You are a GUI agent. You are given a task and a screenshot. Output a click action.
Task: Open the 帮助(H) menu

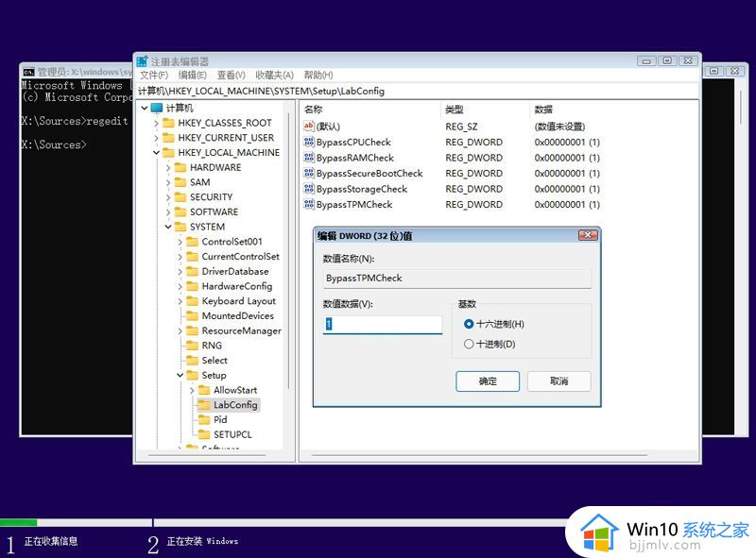[x=318, y=76]
